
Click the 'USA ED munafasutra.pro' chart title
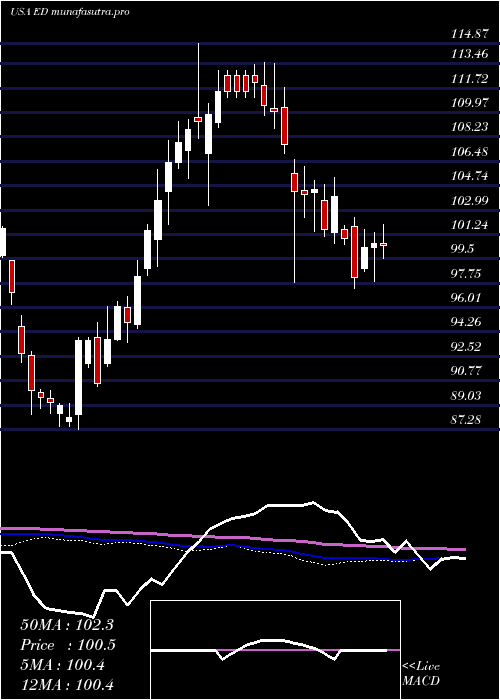click(x=70, y=12)
